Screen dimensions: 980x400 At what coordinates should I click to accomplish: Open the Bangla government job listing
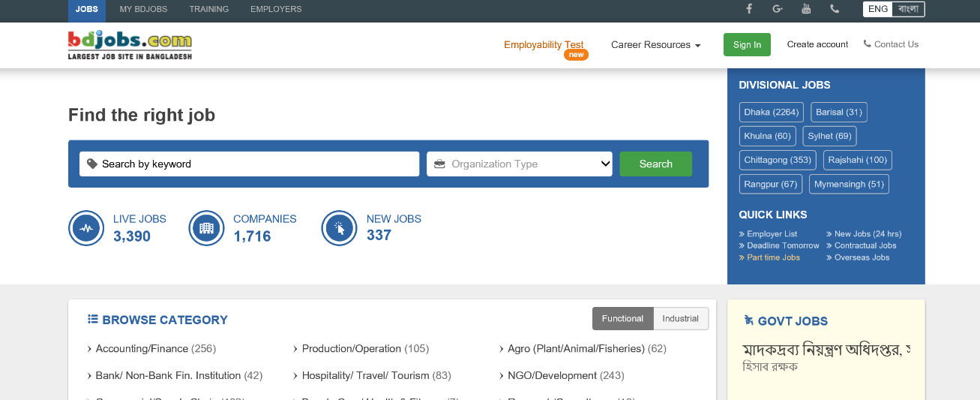(825, 357)
